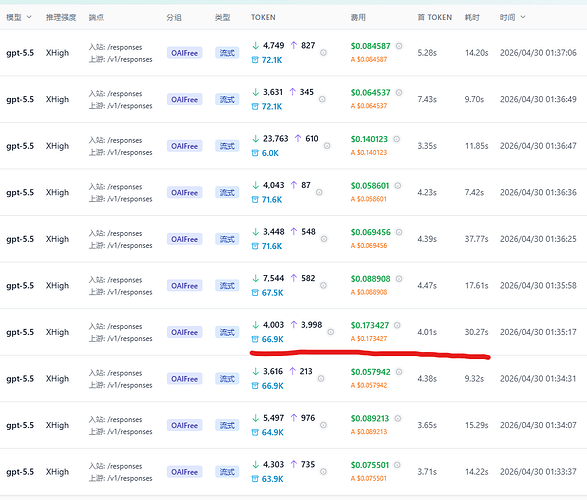Open cost info icon beside $0.084587
Screen dimensions: 587x500
coord(399,46)
